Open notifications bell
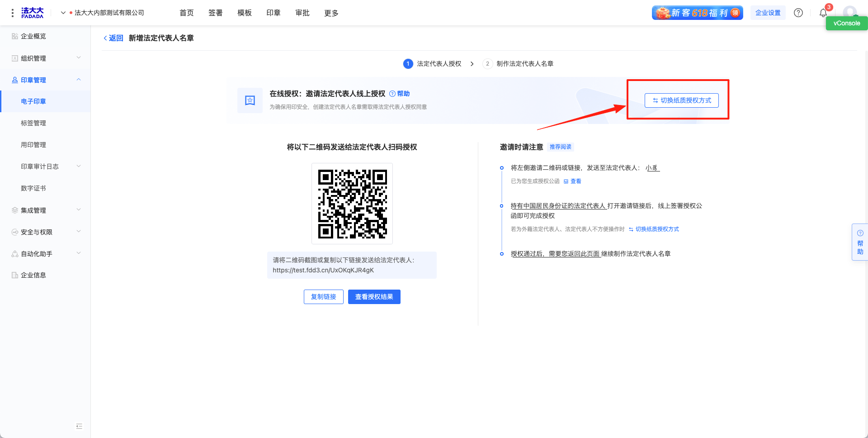 (823, 13)
